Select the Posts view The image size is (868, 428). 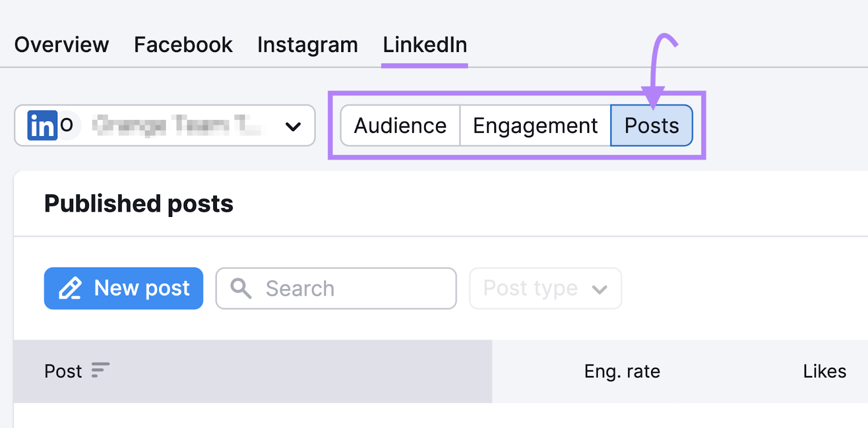point(652,125)
